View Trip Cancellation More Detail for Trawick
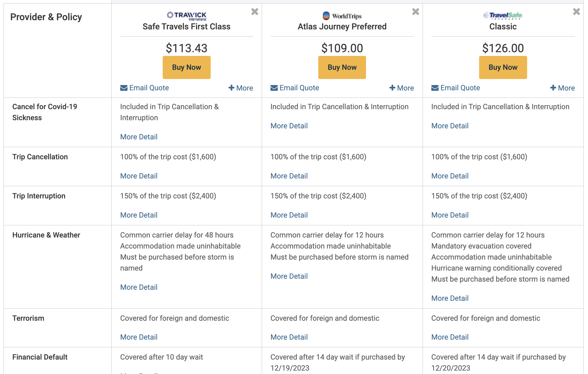This screenshot has height=374, width=588. point(139,176)
